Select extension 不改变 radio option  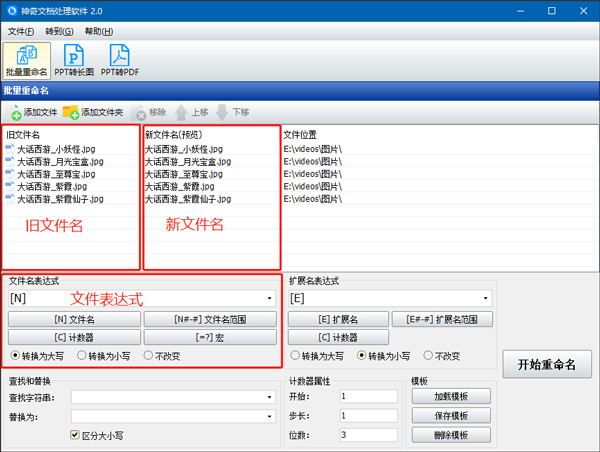coord(428,356)
